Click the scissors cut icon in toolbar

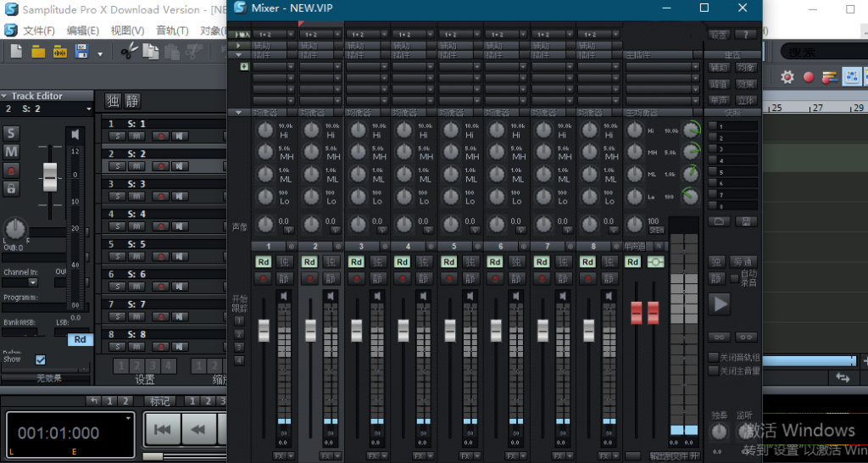pos(128,52)
